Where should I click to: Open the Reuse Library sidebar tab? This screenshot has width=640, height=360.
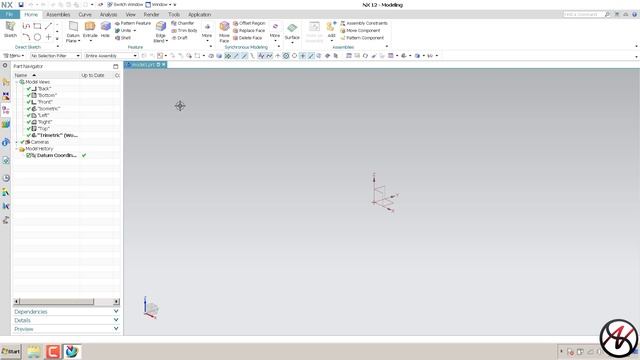(6, 124)
